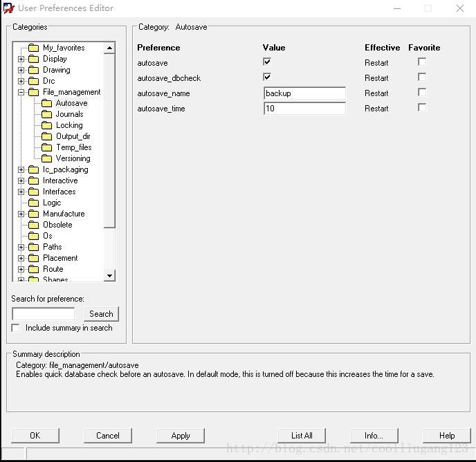Mark autosave_time as a favorite
476x462 pixels.
(422, 108)
